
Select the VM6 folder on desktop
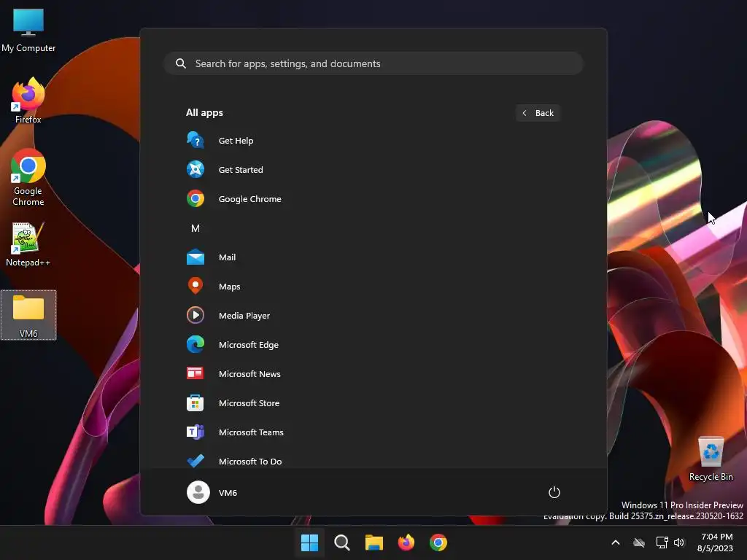click(28, 315)
